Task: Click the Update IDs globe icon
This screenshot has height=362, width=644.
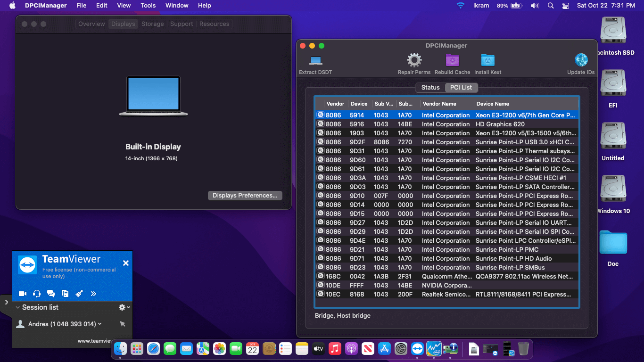Action: pos(581,61)
